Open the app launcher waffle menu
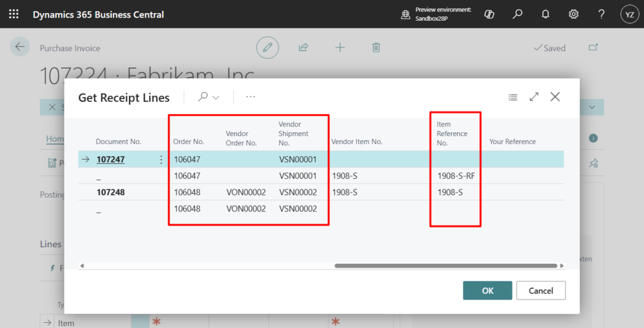 pyautogui.click(x=14, y=14)
